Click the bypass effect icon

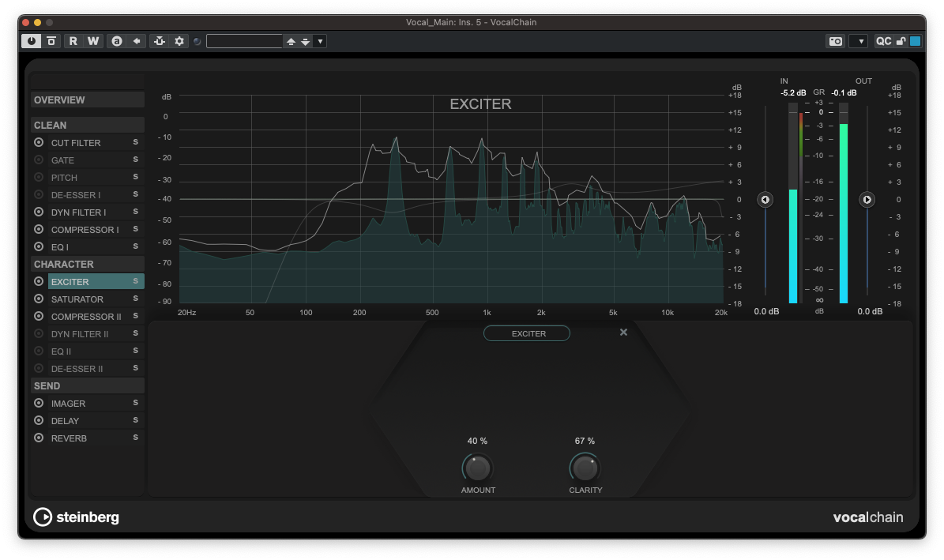(x=51, y=41)
